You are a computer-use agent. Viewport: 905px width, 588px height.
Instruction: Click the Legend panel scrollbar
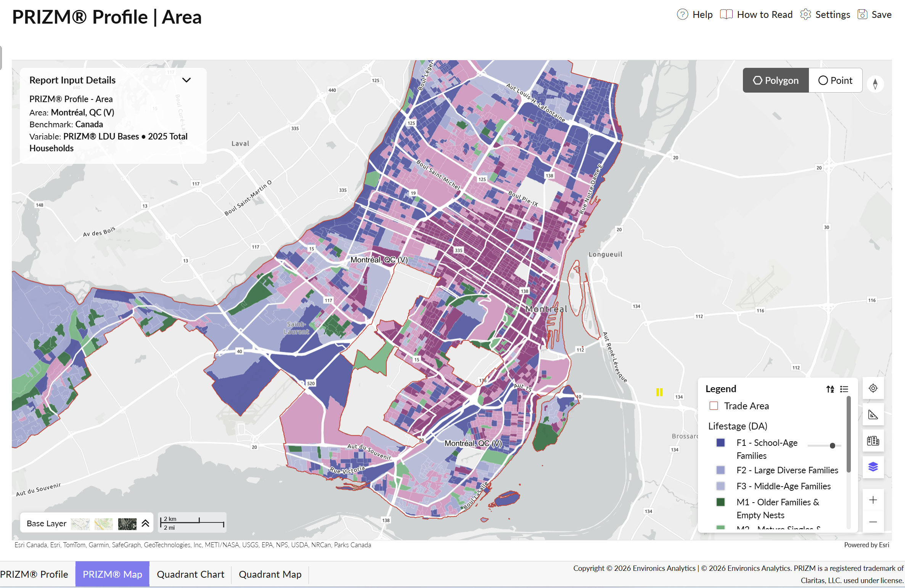tap(849, 434)
